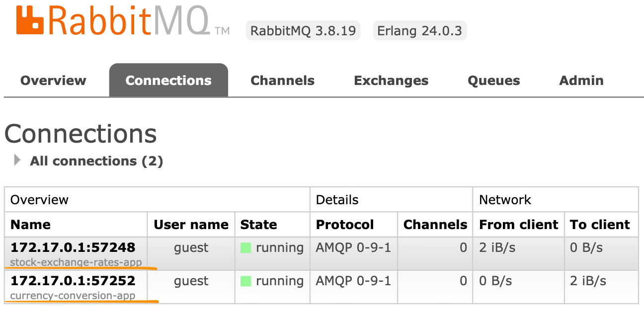The width and height of the screenshot is (644, 315).
Task: Select the green running state indicator for connection 57248
Action: [245, 247]
